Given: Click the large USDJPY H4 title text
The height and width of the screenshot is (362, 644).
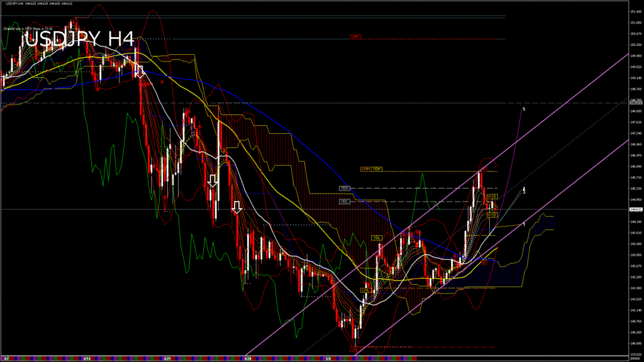Looking at the screenshot, I should [x=80, y=39].
